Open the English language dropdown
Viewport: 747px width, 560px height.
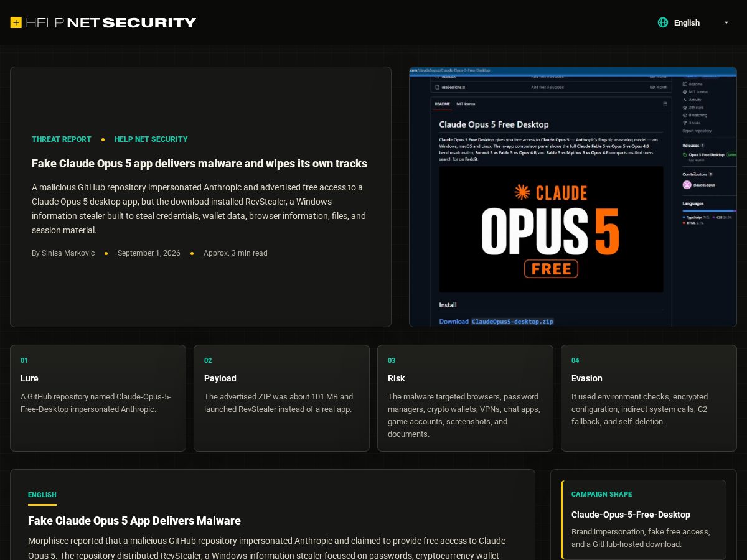(694, 22)
